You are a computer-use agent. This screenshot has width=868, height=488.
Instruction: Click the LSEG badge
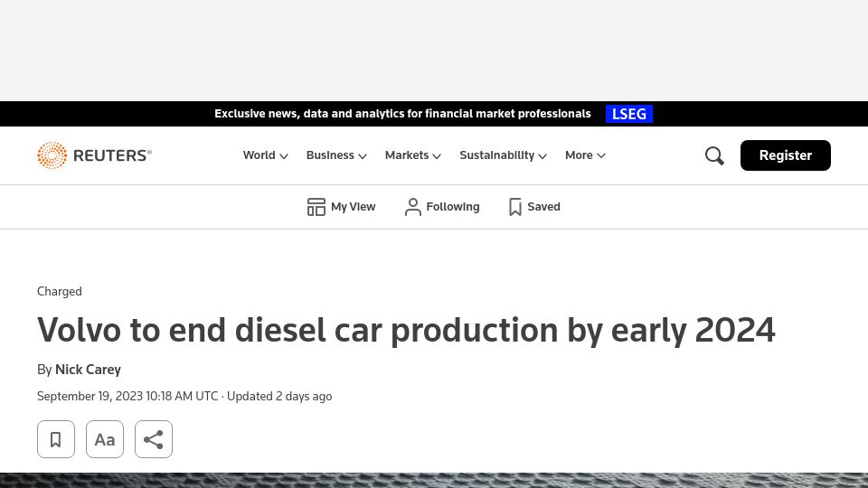click(629, 114)
